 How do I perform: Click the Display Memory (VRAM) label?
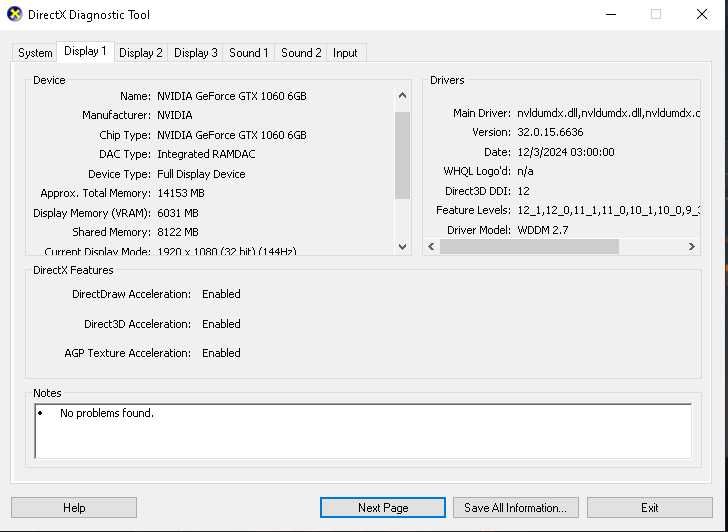[92, 213]
